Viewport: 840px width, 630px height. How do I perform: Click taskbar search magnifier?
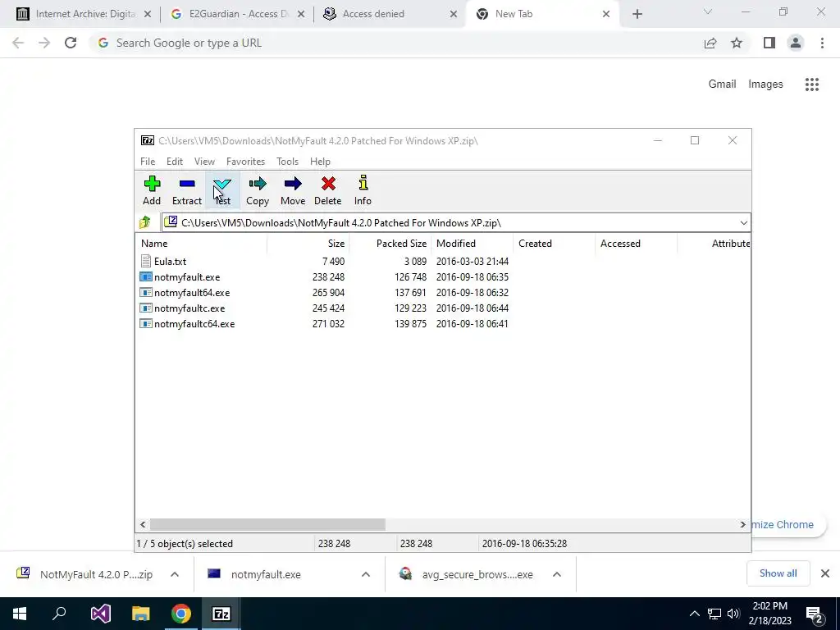pyautogui.click(x=59, y=614)
